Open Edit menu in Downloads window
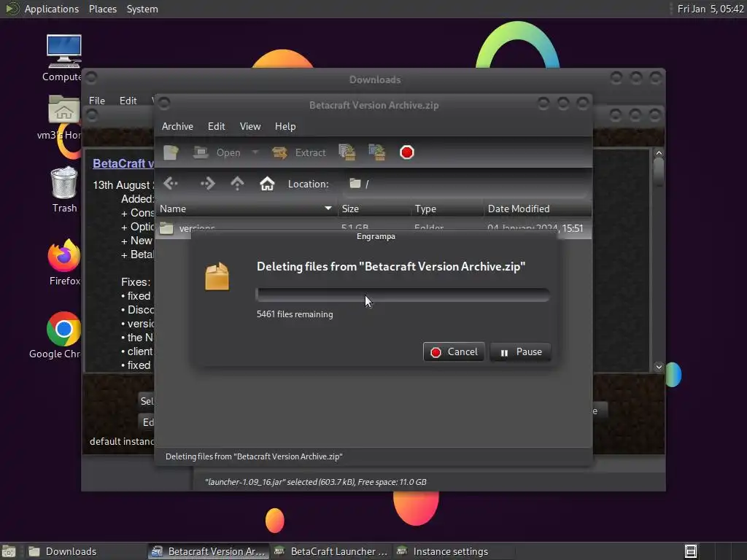747x560 pixels. [128, 101]
